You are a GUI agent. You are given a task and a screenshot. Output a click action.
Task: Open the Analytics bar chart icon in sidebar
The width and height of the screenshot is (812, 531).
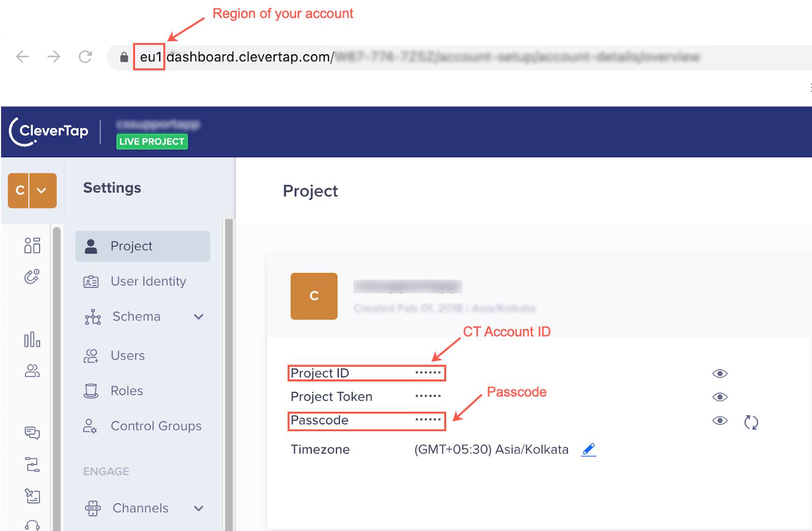tap(32, 340)
